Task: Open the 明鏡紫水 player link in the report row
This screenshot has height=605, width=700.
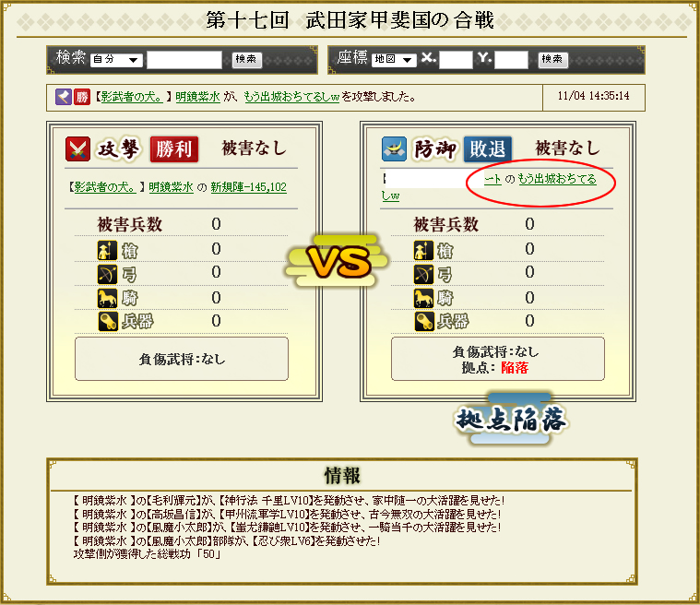Action: coord(197,97)
